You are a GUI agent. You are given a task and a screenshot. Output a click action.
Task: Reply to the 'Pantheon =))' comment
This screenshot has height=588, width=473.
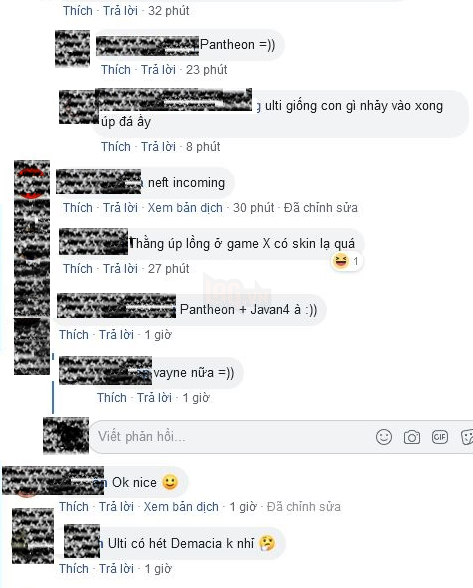click(x=158, y=70)
